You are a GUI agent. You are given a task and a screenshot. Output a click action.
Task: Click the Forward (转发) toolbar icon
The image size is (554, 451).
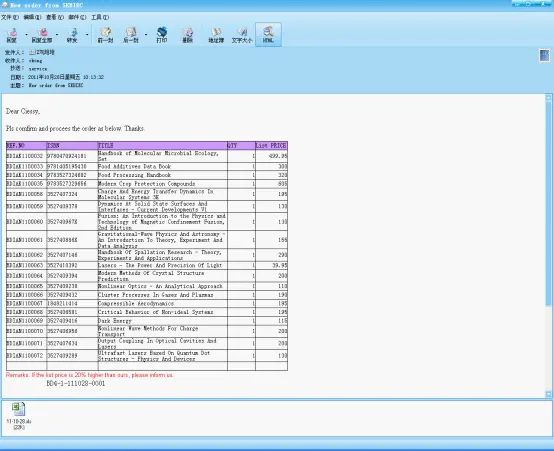[72, 35]
